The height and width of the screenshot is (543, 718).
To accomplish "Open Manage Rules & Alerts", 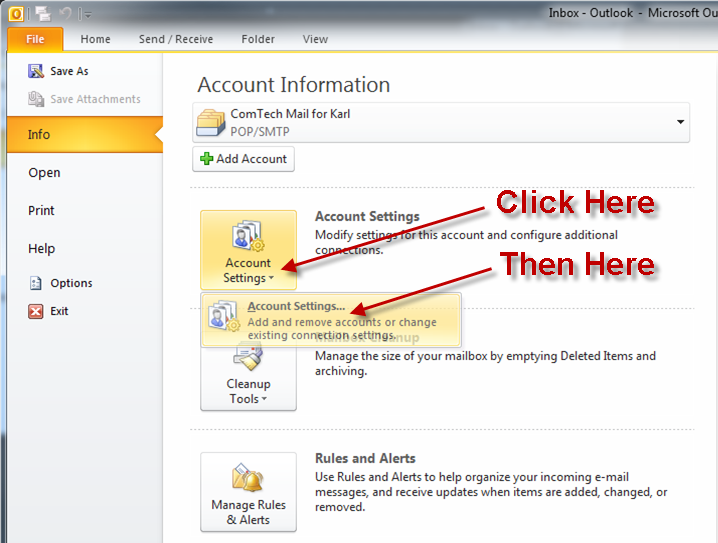I will click(248, 491).
